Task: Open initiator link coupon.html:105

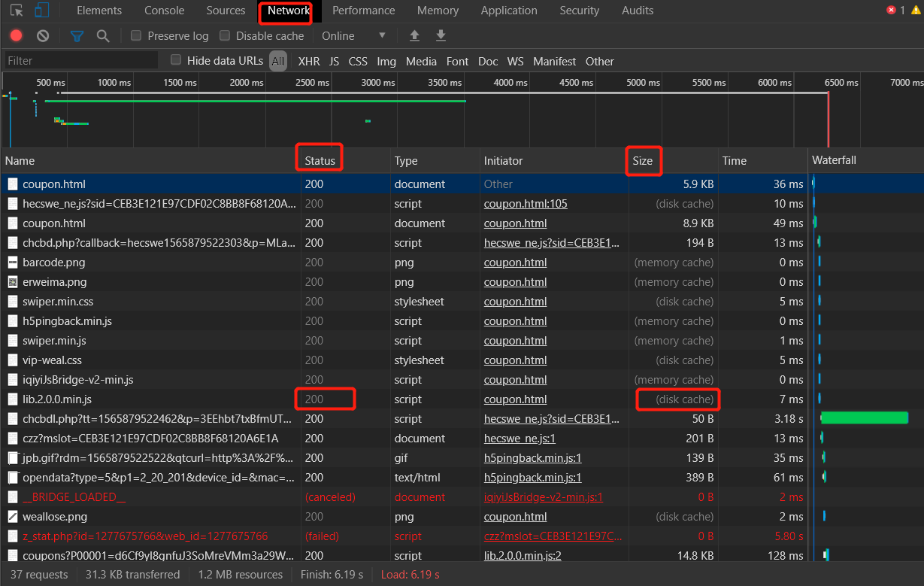Action: [526, 204]
